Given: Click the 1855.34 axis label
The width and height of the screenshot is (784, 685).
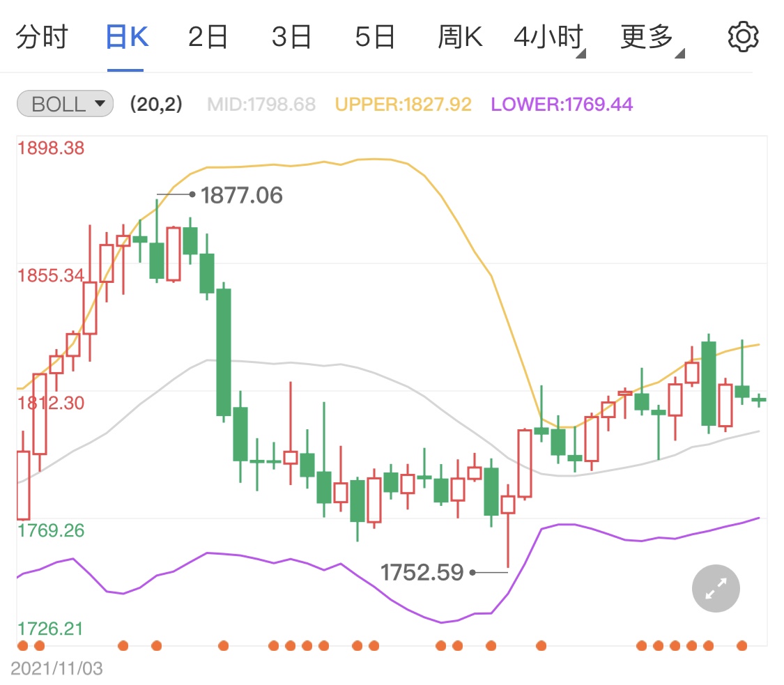Looking at the screenshot, I should pos(51,275).
